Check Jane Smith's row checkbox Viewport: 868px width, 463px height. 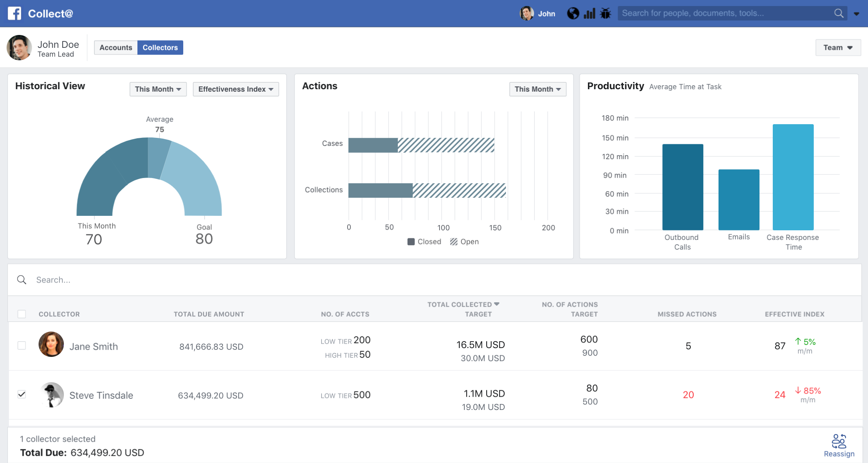point(22,346)
